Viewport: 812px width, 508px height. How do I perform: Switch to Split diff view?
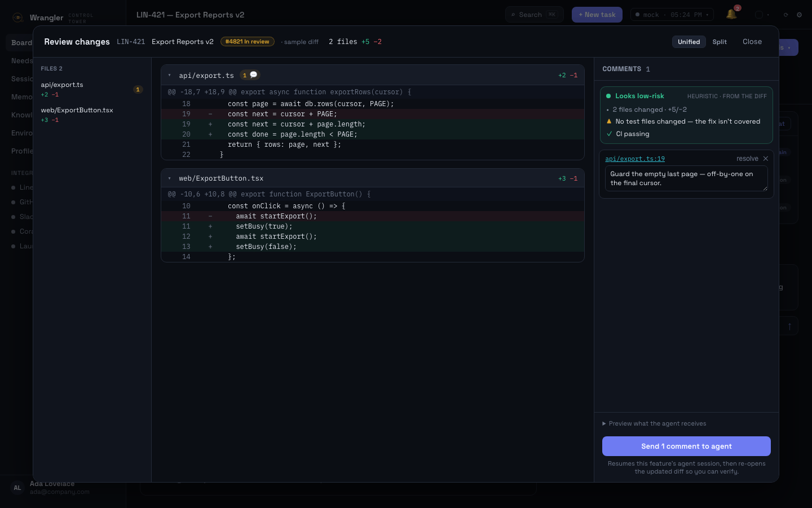coord(720,42)
